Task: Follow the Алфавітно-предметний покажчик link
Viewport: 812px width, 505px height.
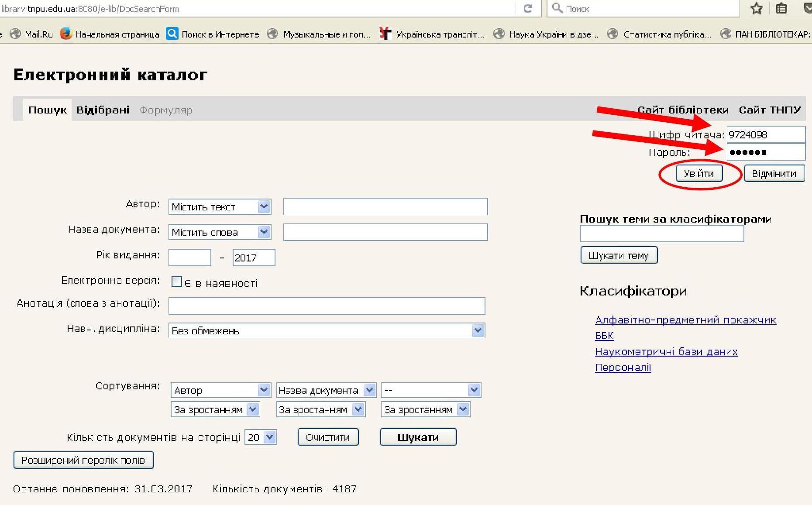Action: pyautogui.click(x=685, y=319)
